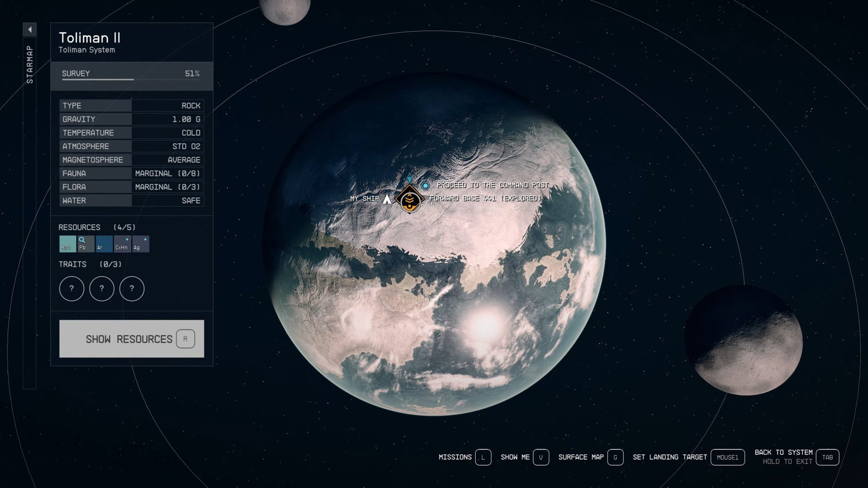The width and height of the screenshot is (868, 488).
Task: Collapse the Starmap side panel arrow
Action: point(30,29)
